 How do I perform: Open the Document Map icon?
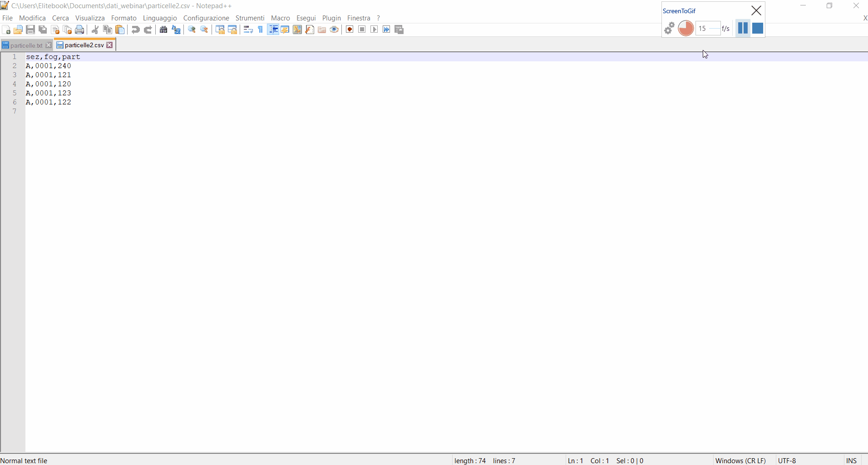[x=297, y=30]
